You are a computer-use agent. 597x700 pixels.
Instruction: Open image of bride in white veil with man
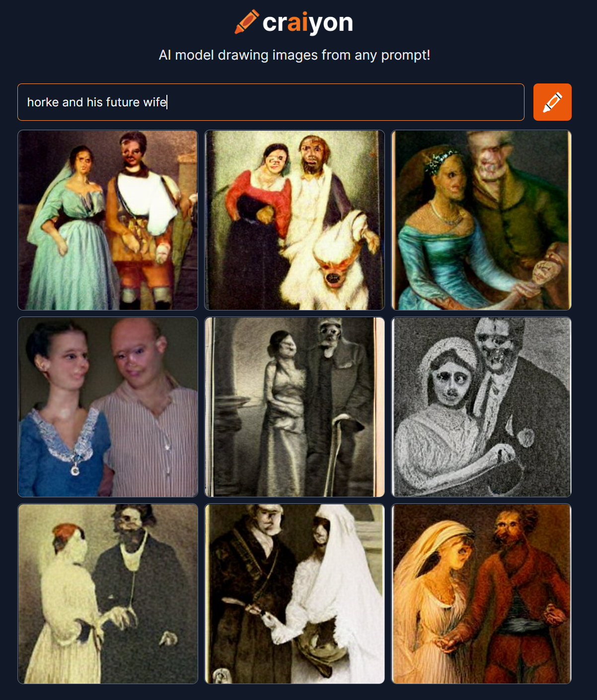[295, 594]
